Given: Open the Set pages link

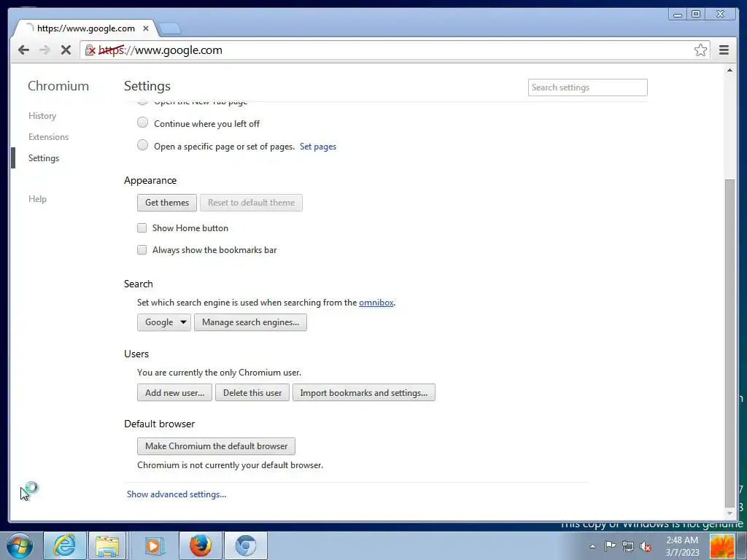Looking at the screenshot, I should [x=318, y=147].
